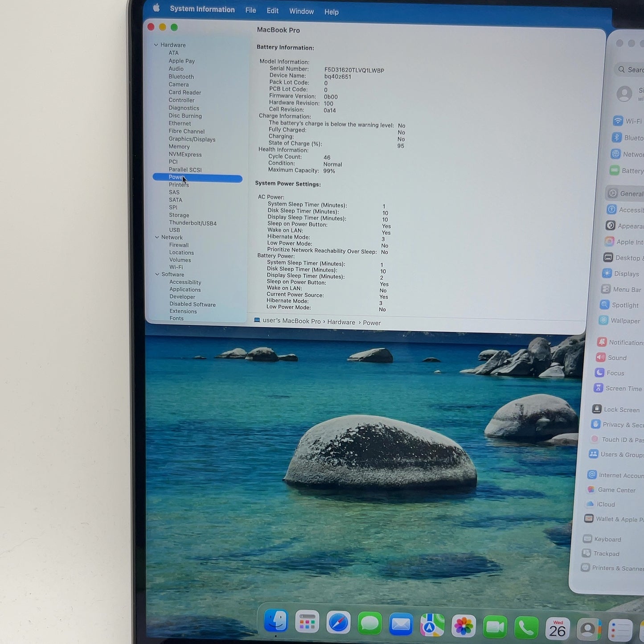Open Battery settings in System Settings
This screenshot has width=644, height=644.
[626, 171]
